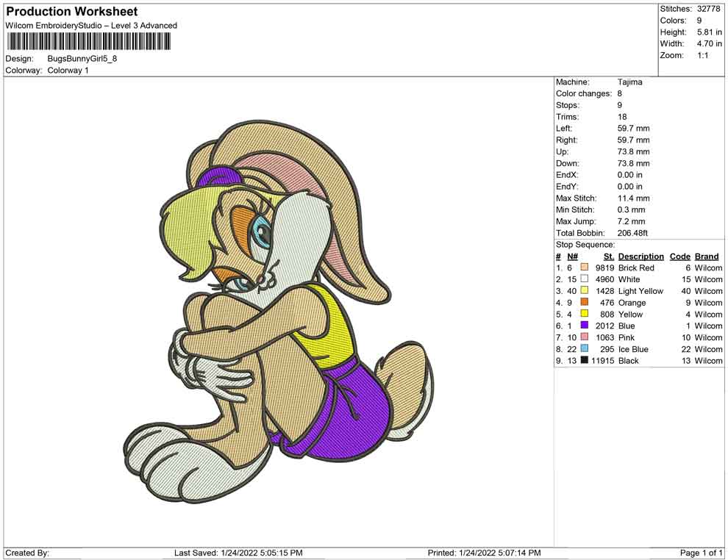Image resolution: width=728 pixels, height=560 pixels.
Task: Click the Stitches count 32778
Action: (x=708, y=9)
